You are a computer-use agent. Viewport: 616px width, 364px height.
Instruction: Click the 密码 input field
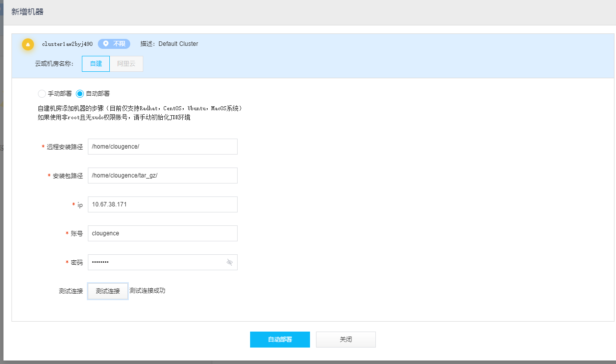point(163,262)
